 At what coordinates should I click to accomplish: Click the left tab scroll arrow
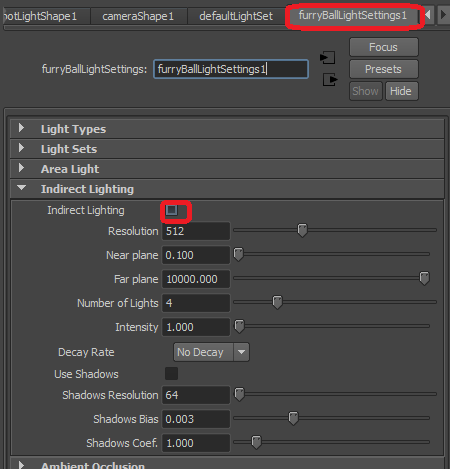(428, 15)
